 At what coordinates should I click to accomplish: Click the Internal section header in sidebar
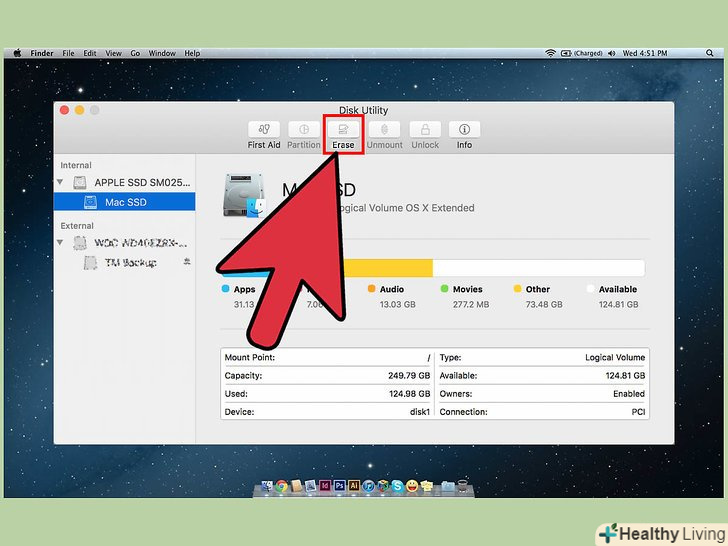click(x=76, y=165)
